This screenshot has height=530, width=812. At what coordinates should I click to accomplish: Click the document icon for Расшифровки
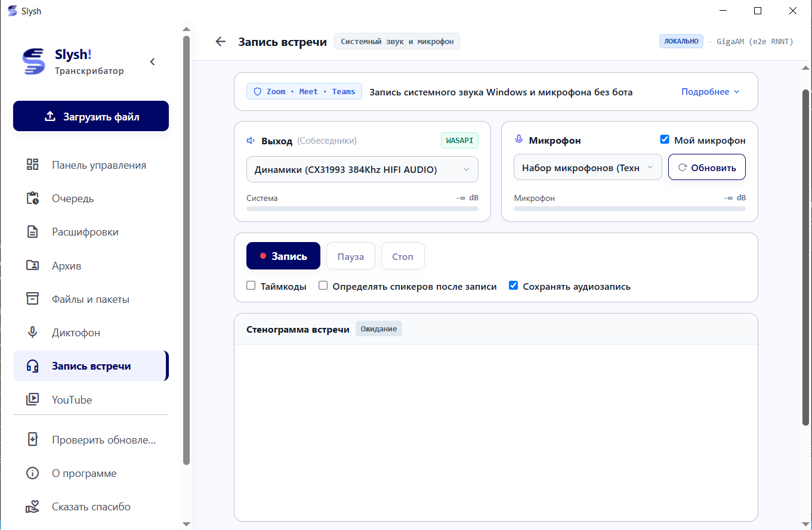pos(32,232)
